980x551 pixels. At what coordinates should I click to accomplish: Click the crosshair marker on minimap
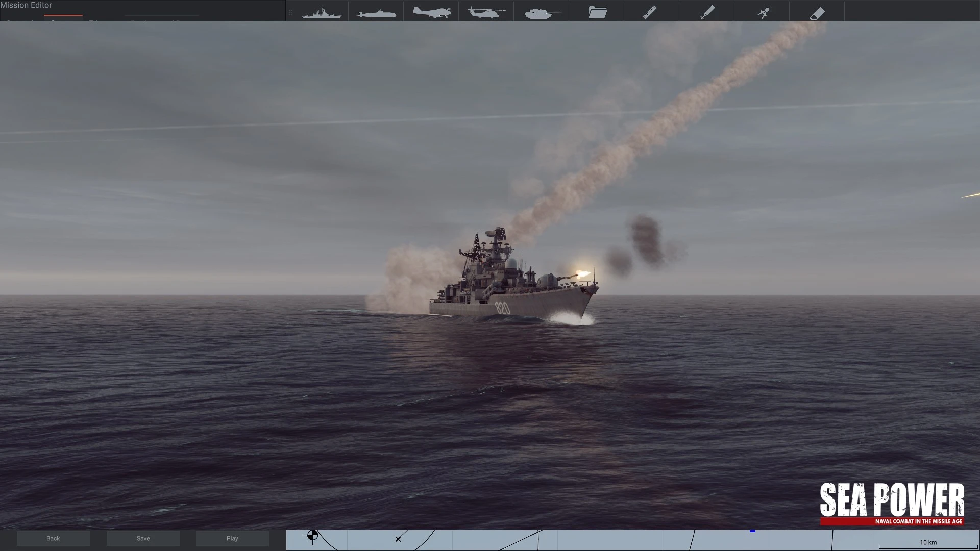pyautogui.click(x=313, y=535)
